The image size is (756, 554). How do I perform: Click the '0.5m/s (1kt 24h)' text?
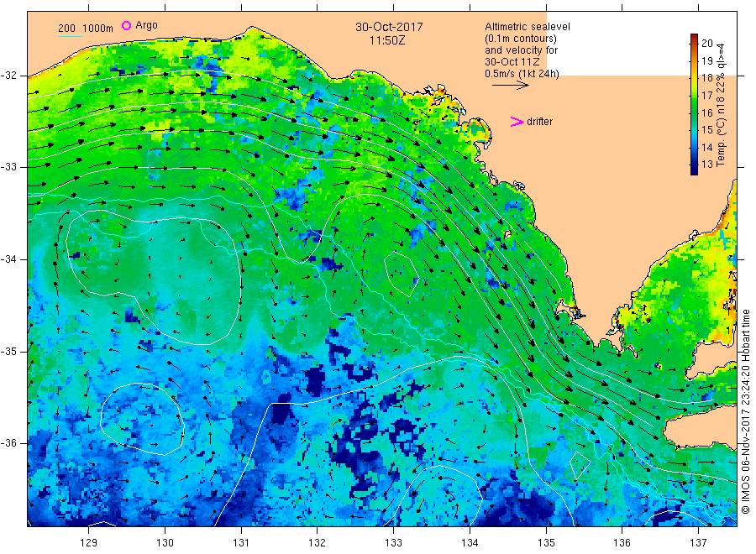(x=522, y=74)
